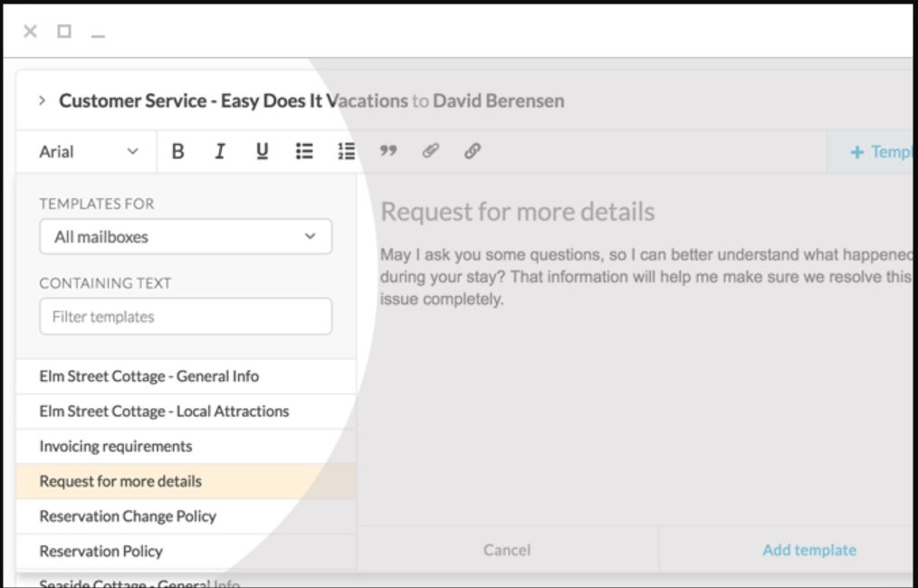Close the window with the X button
This screenshot has width=918, height=588.
pos(31,32)
